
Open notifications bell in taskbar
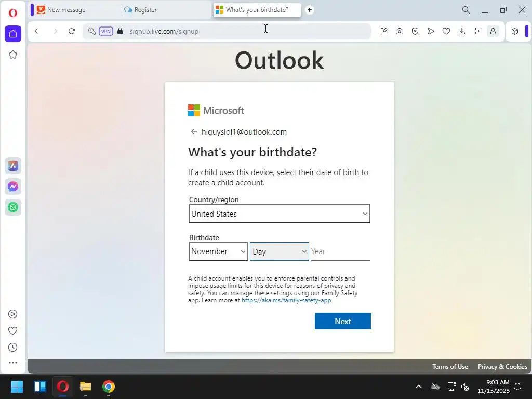tap(518, 387)
